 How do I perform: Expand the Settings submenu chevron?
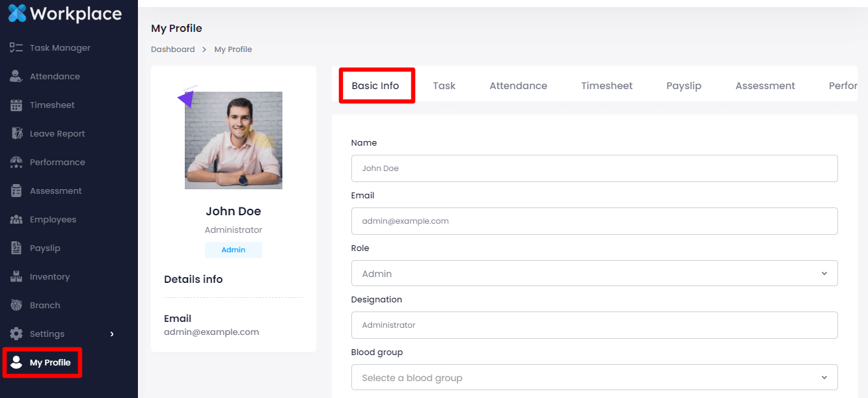[x=112, y=334]
